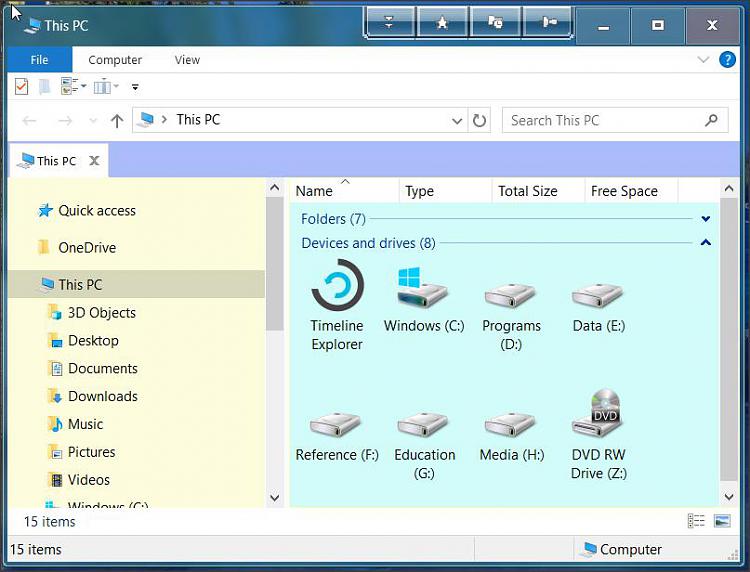The height and width of the screenshot is (572, 750).
Task: Sort by Total Size column header
Action: [x=538, y=191]
